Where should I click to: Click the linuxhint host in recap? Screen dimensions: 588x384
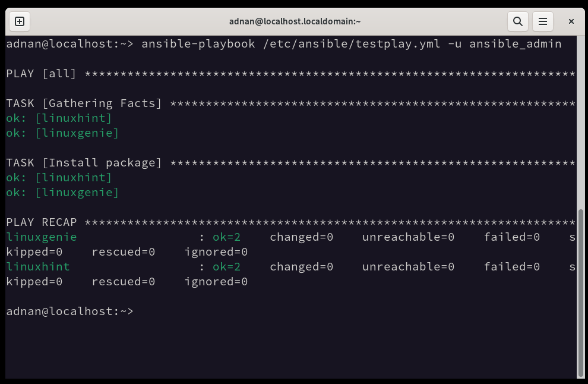coord(38,266)
